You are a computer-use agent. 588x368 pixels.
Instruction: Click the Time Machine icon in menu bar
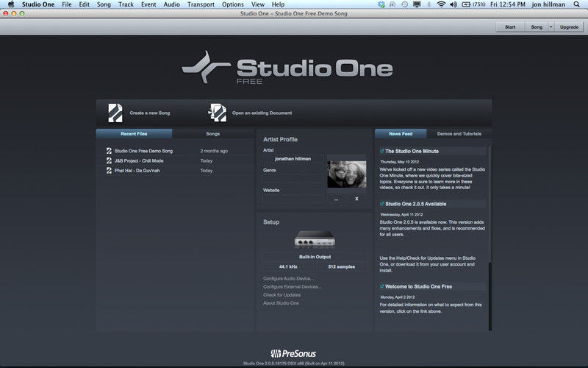(405, 4)
